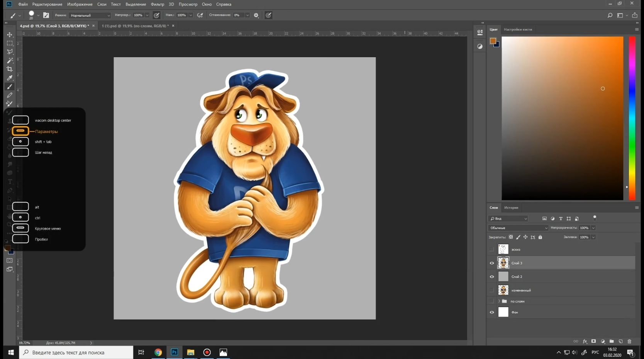Click the vertical hue slider strip

click(632, 118)
